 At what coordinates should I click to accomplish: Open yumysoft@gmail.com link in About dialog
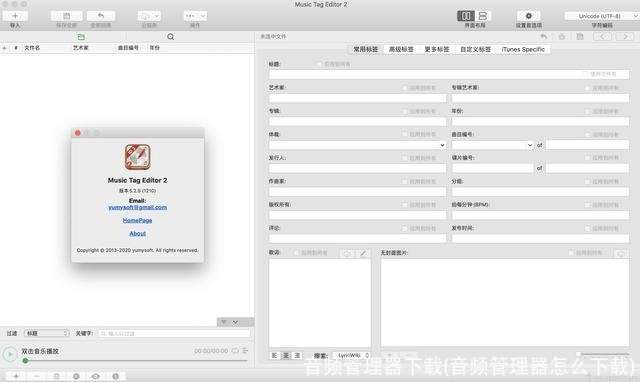[138, 207]
